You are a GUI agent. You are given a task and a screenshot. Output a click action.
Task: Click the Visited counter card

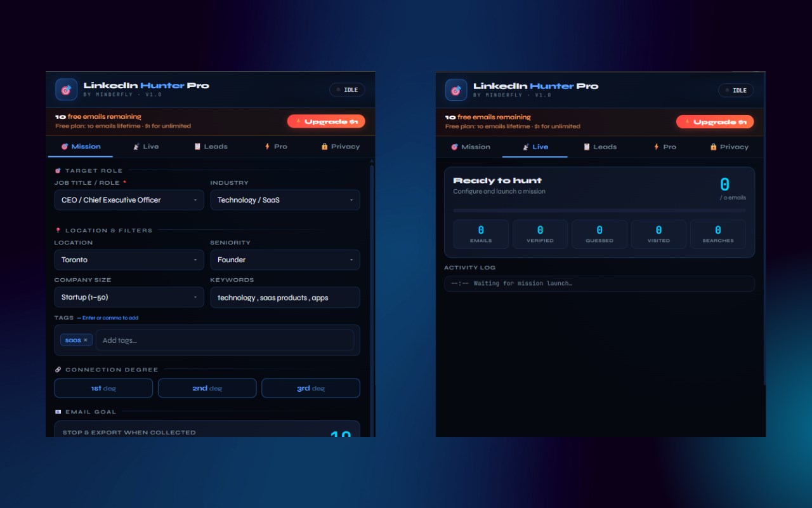click(x=658, y=234)
